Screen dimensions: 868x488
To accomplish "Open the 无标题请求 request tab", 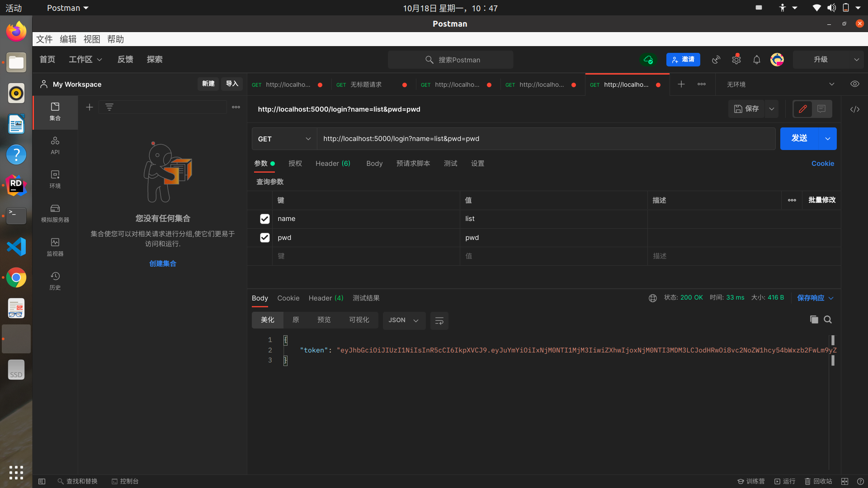I will [x=373, y=84].
